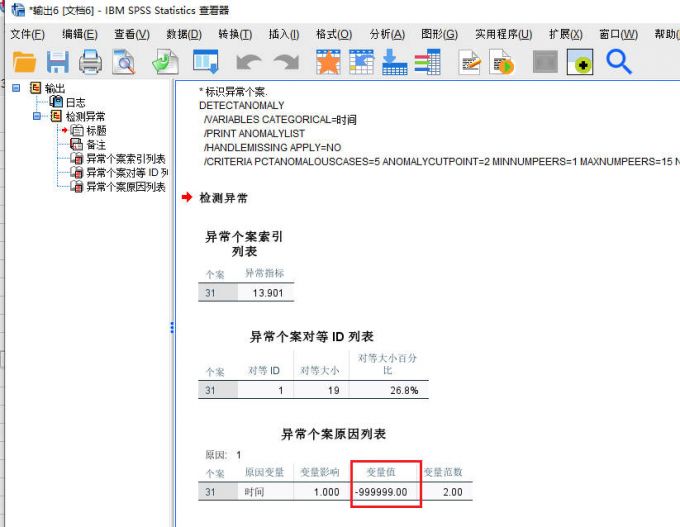Undo the last action
680x527 pixels.
click(248, 62)
